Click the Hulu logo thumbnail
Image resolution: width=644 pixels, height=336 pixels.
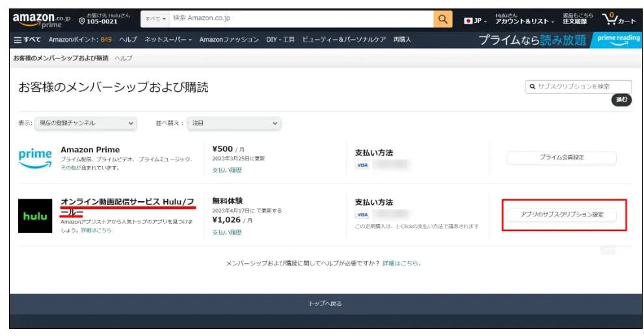tap(35, 216)
